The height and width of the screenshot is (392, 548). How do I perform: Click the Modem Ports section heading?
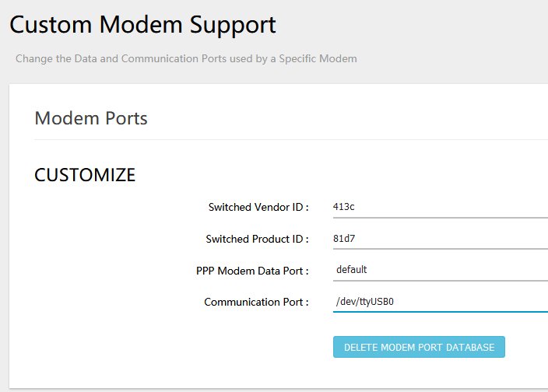tap(91, 118)
